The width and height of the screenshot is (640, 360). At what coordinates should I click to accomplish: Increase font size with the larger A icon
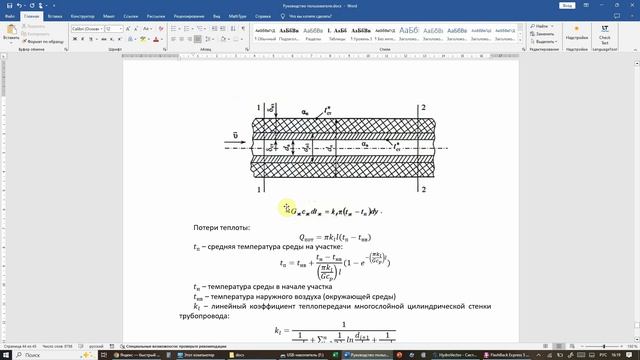pos(128,29)
